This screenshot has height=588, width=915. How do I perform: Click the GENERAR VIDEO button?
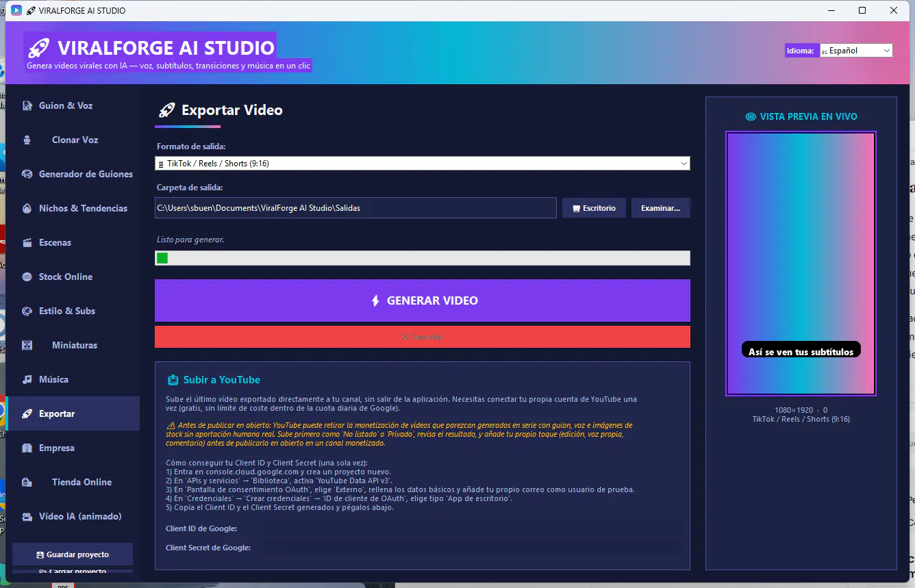422,301
